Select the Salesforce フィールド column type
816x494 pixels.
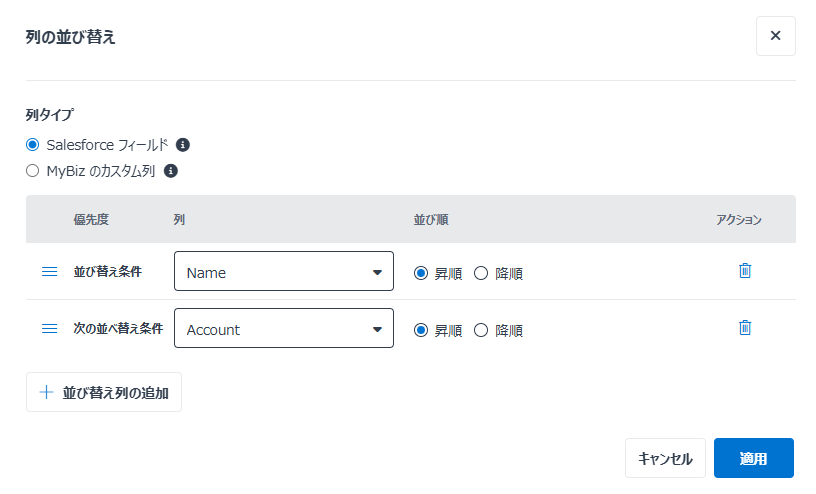(33, 144)
